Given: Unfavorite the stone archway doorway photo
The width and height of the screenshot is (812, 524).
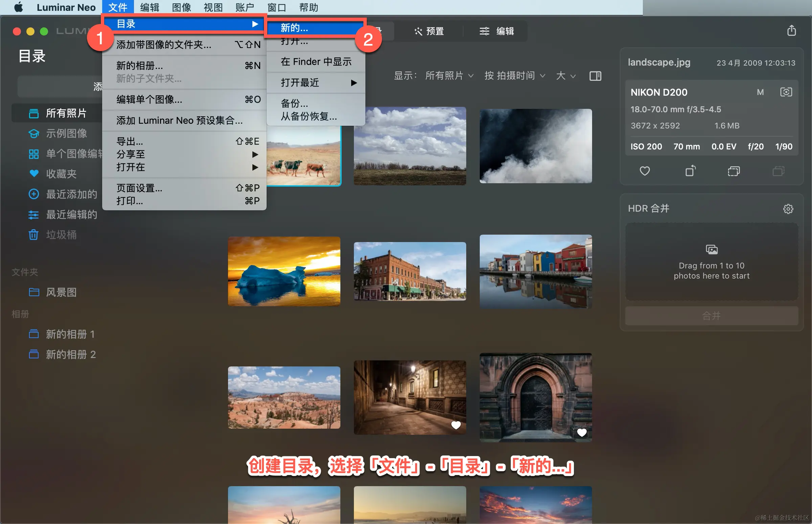Looking at the screenshot, I should [582, 432].
